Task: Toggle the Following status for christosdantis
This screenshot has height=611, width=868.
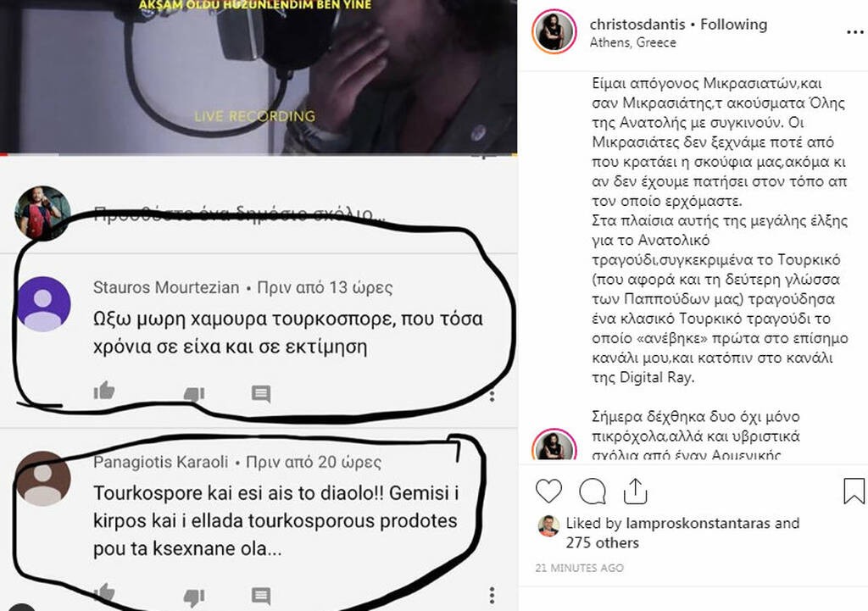Action: point(733,25)
